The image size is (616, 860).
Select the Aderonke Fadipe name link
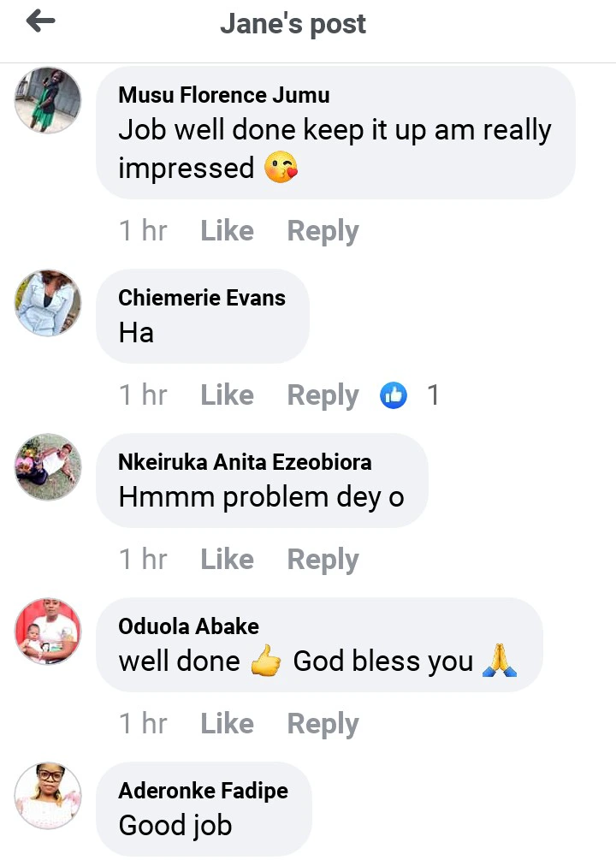(203, 791)
